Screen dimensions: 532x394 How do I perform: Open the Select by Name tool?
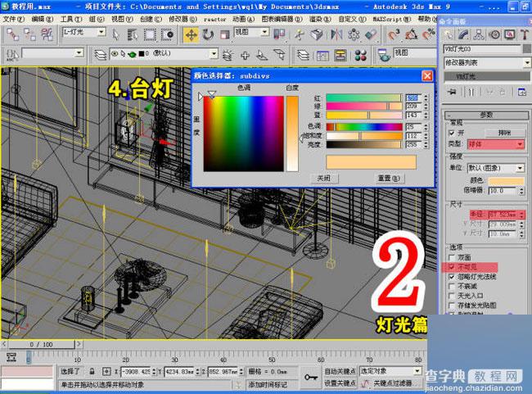(133, 34)
